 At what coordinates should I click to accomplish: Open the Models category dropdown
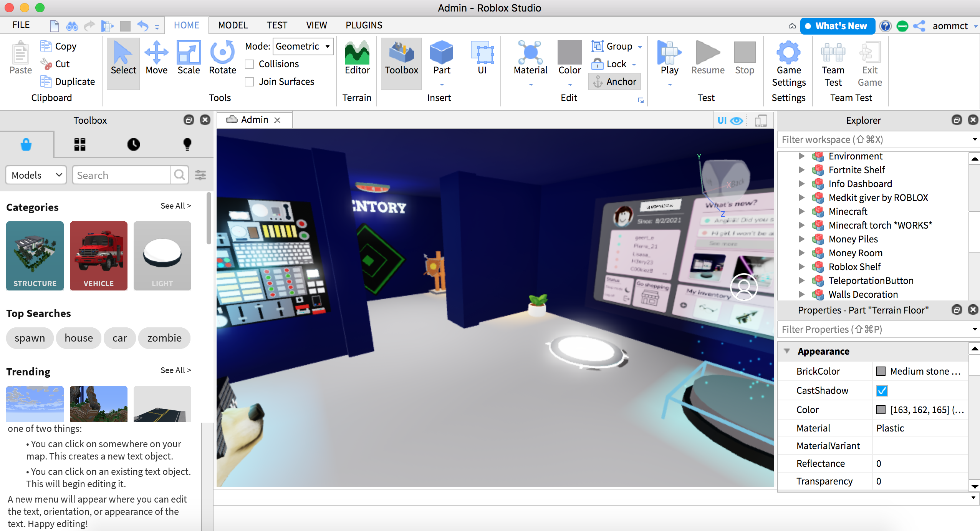[x=36, y=175]
